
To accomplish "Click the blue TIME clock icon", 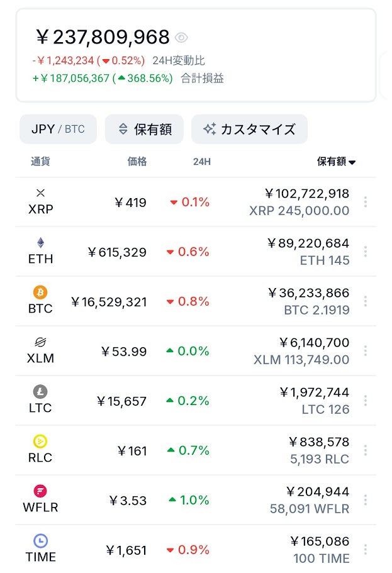I will coord(41,540).
